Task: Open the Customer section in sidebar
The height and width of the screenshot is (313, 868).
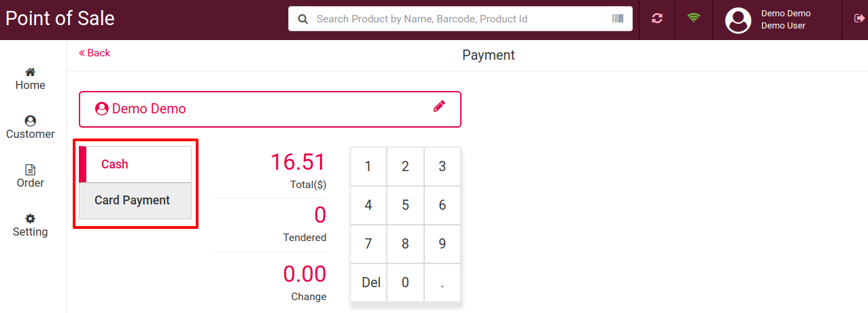Action: click(31, 128)
